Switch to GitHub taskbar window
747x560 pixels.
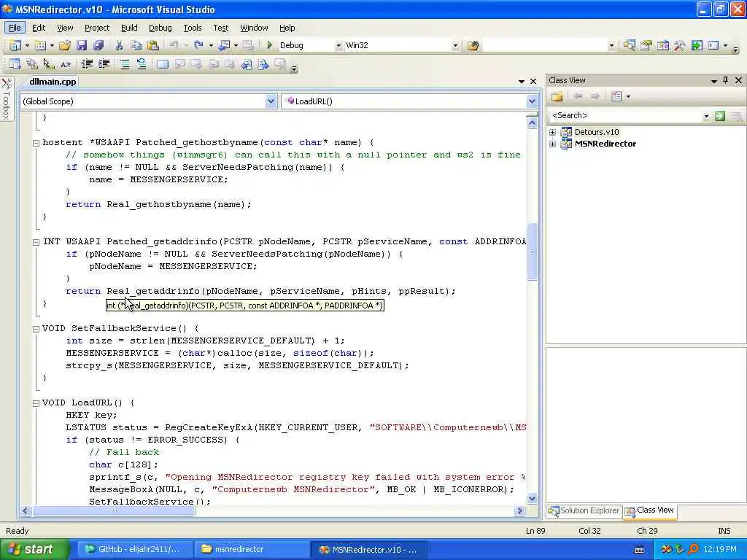pos(133,550)
